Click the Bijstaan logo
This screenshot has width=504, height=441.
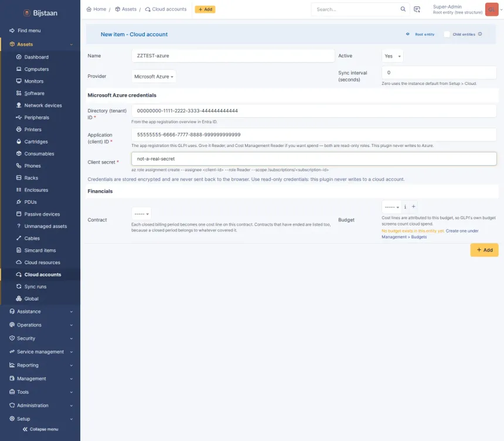pyautogui.click(x=40, y=13)
